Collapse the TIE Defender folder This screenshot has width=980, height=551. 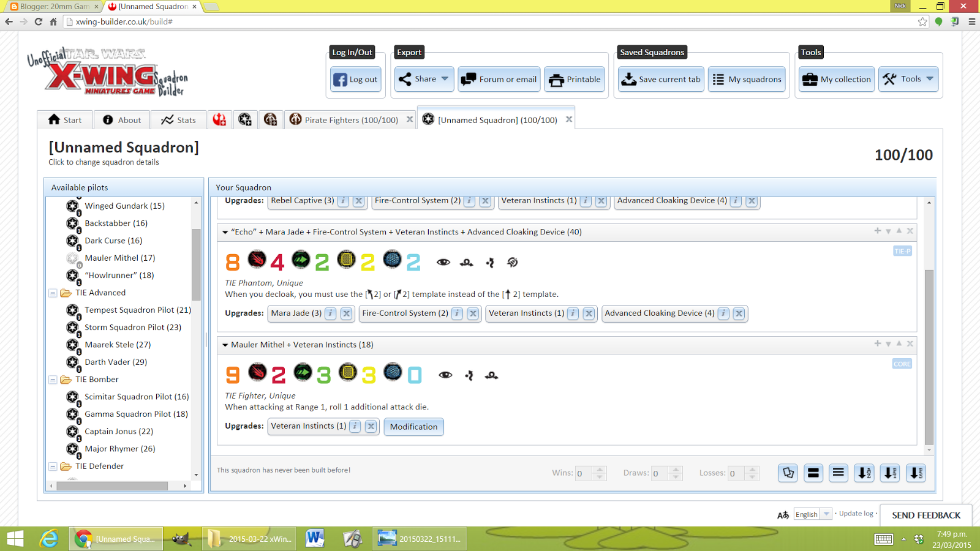53,467
